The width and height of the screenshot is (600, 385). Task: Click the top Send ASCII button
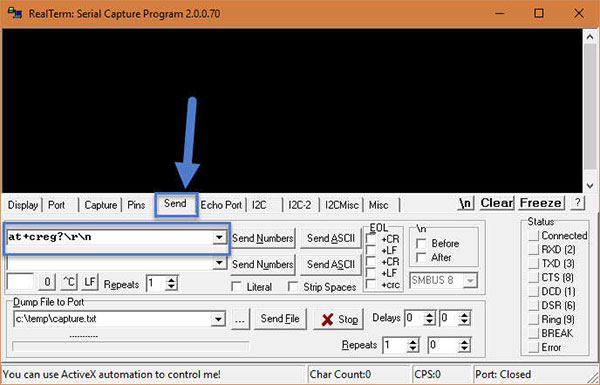331,238
